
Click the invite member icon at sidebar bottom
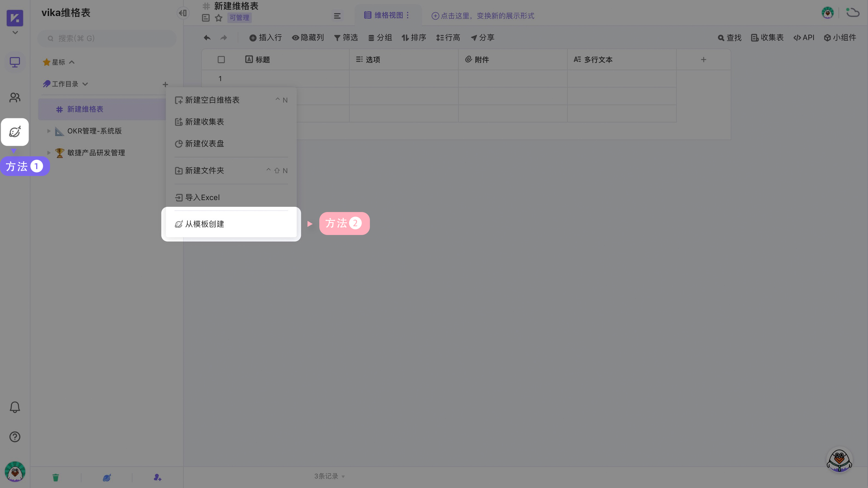click(157, 477)
